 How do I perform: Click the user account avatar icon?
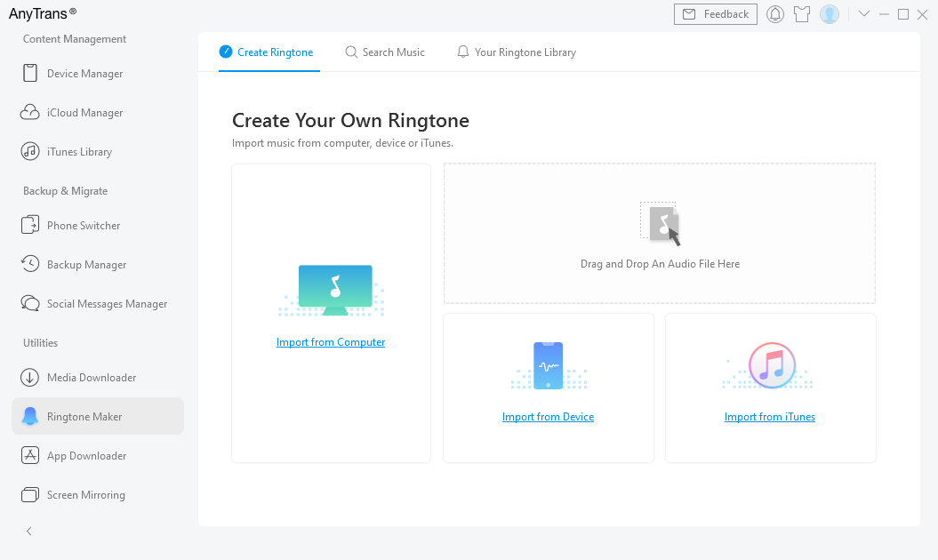click(830, 14)
